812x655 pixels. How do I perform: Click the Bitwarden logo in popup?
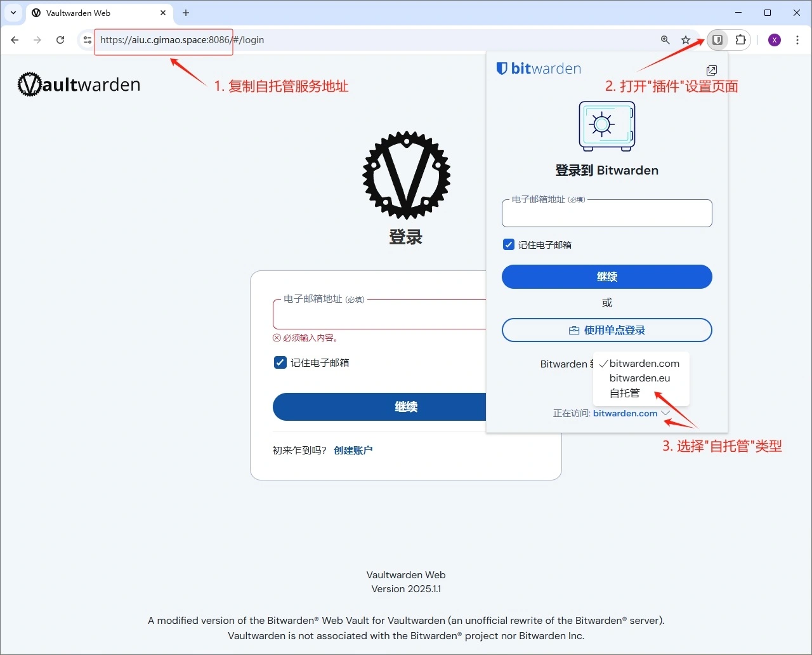click(539, 69)
